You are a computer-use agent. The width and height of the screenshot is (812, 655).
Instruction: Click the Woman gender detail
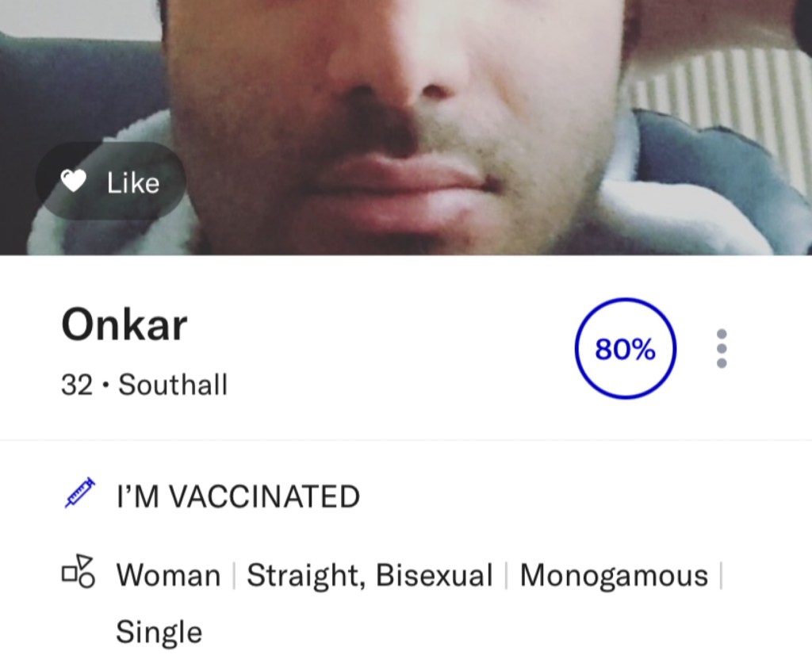pos(168,575)
